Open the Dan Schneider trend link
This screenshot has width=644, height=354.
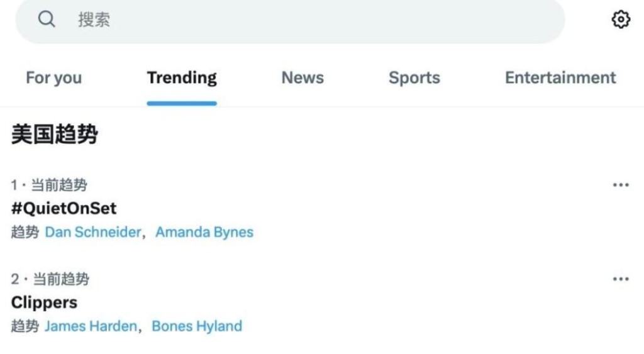point(93,232)
